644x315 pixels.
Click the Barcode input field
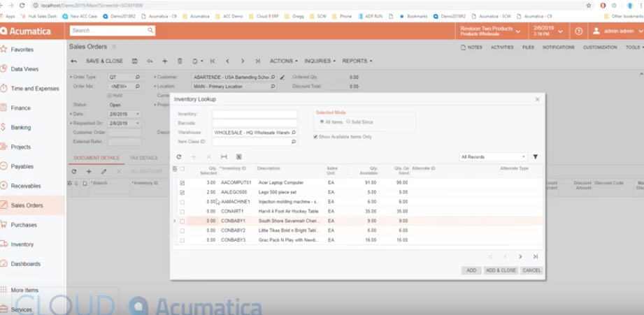255,123
